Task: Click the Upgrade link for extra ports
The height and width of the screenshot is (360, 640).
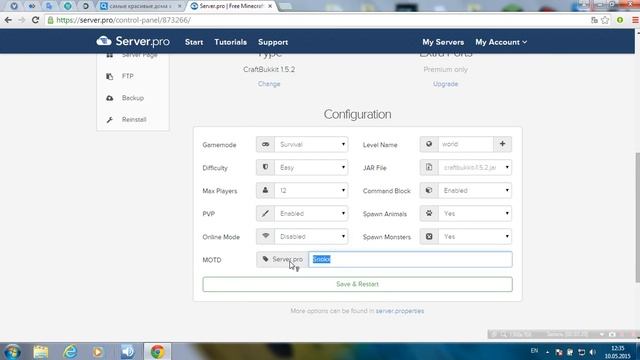Action: [445, 84]
